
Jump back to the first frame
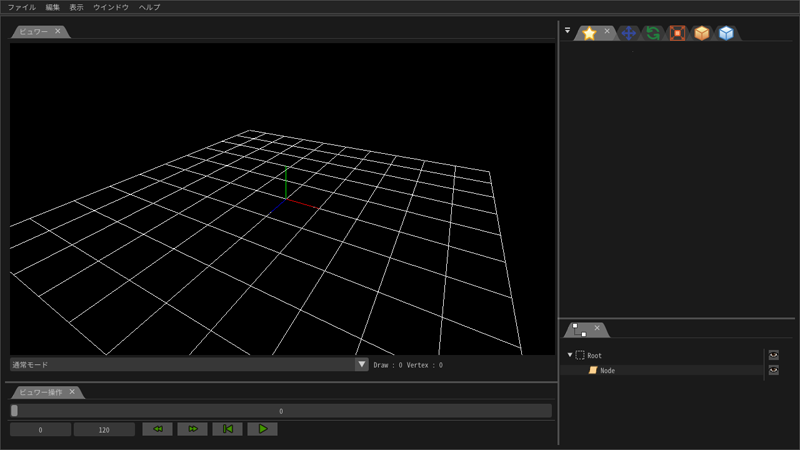(x=228, y=429)
